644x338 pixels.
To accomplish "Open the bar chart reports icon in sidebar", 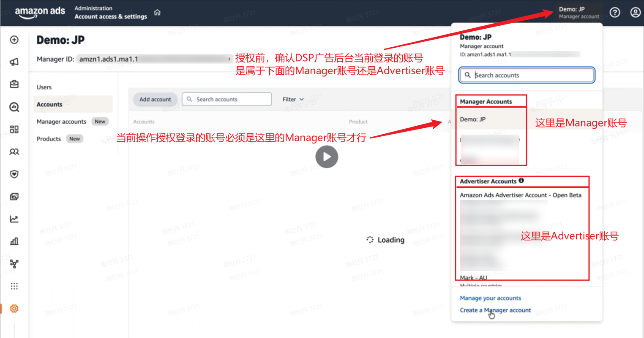I will coord(14,241).
